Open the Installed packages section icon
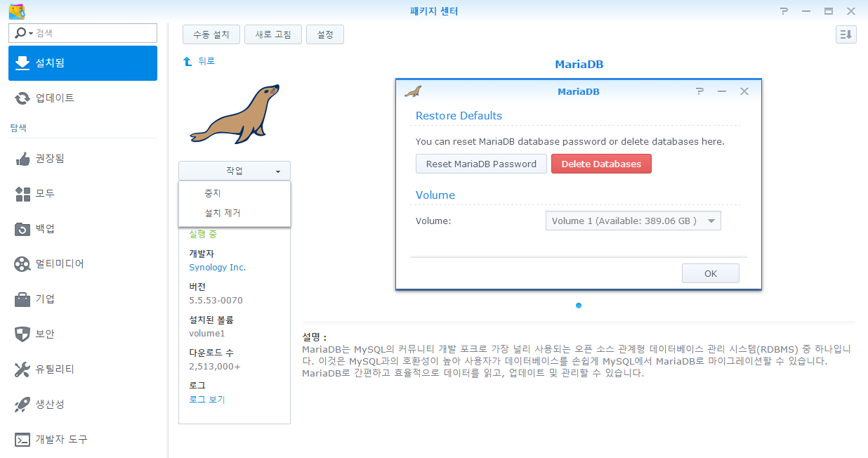The height and width of the screenshot is (458, 868). pos(22,63)
